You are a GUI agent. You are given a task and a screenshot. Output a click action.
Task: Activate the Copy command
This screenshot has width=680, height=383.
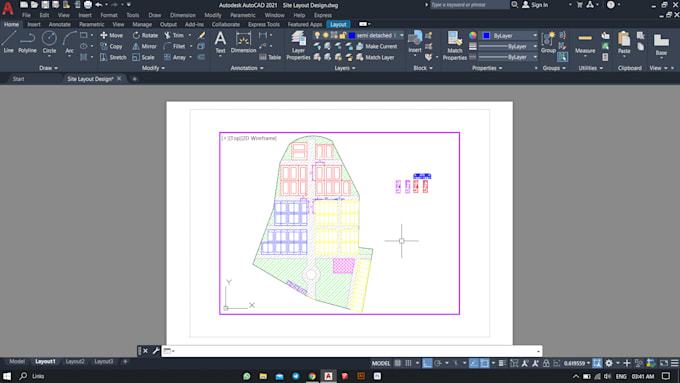(x=111, y=46)
